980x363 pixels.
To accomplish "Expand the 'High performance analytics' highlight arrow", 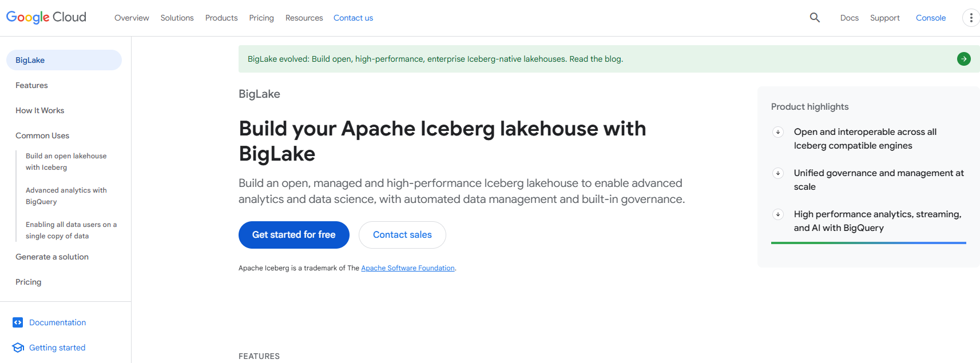I will (778, 214).
